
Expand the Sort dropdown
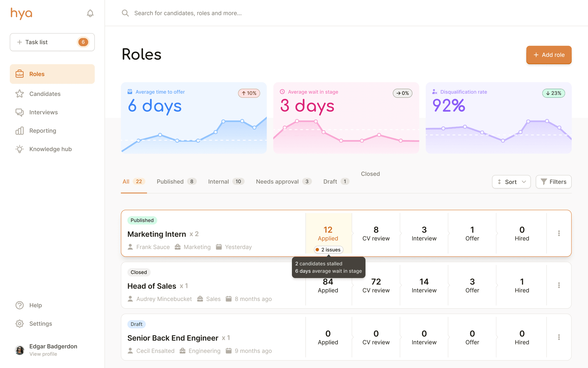click(x=511, y=182)
